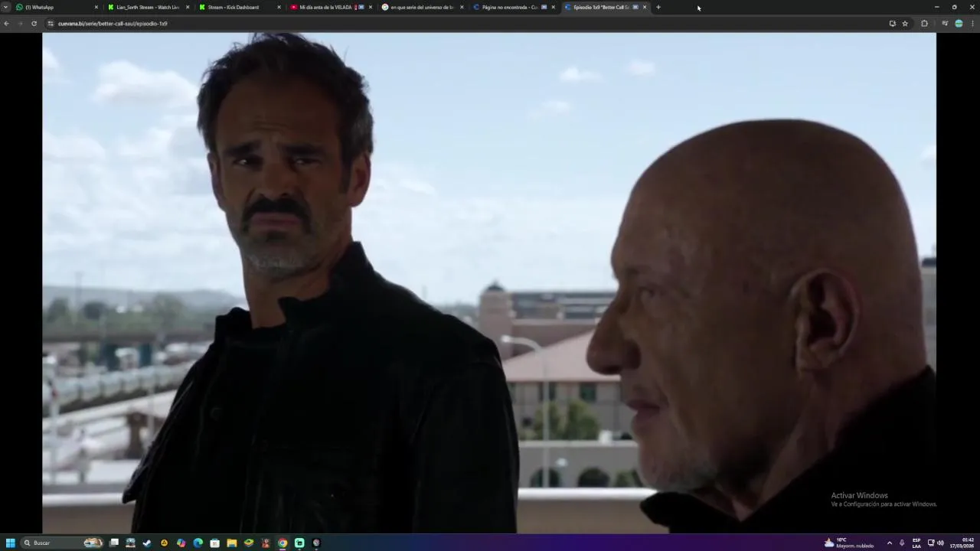Open a new browser tab
980x551 pixels.
coord(658,7)
